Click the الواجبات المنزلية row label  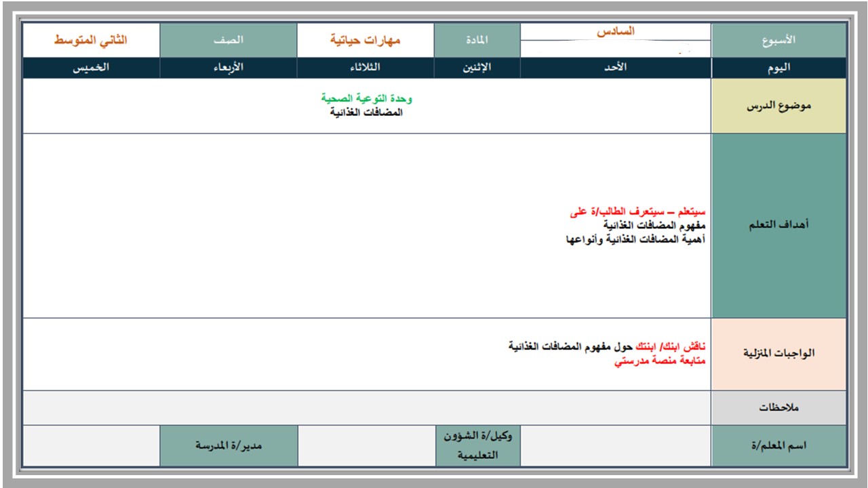[778, 354]
